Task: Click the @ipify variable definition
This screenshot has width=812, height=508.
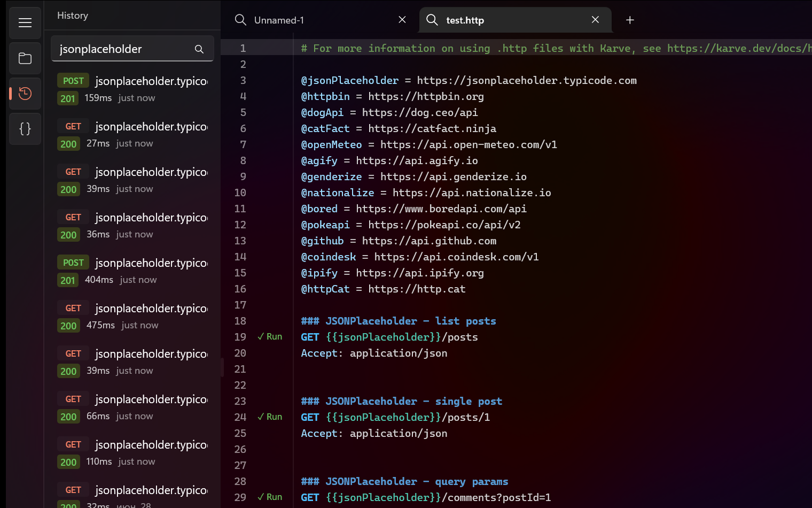Action: coord(319,273)
